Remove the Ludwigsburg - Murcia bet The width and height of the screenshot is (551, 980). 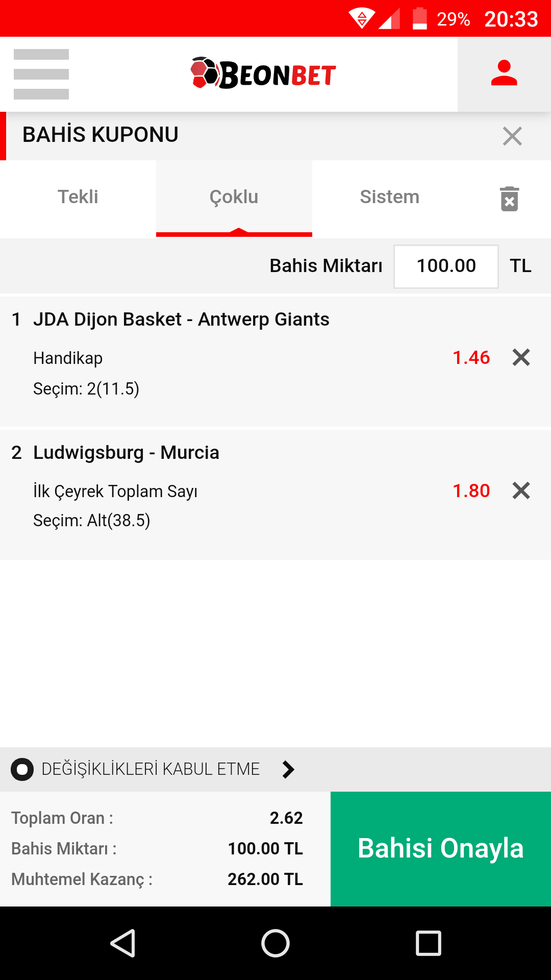521,491
